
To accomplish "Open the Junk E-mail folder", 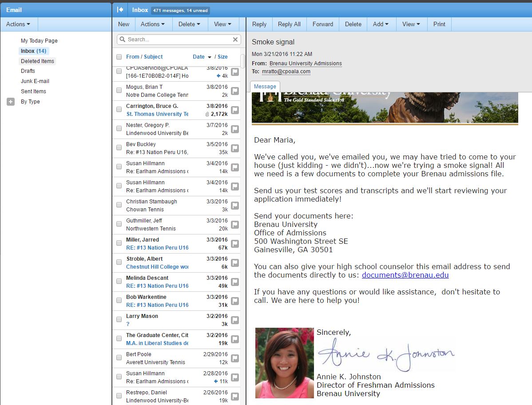I will 35,81.
